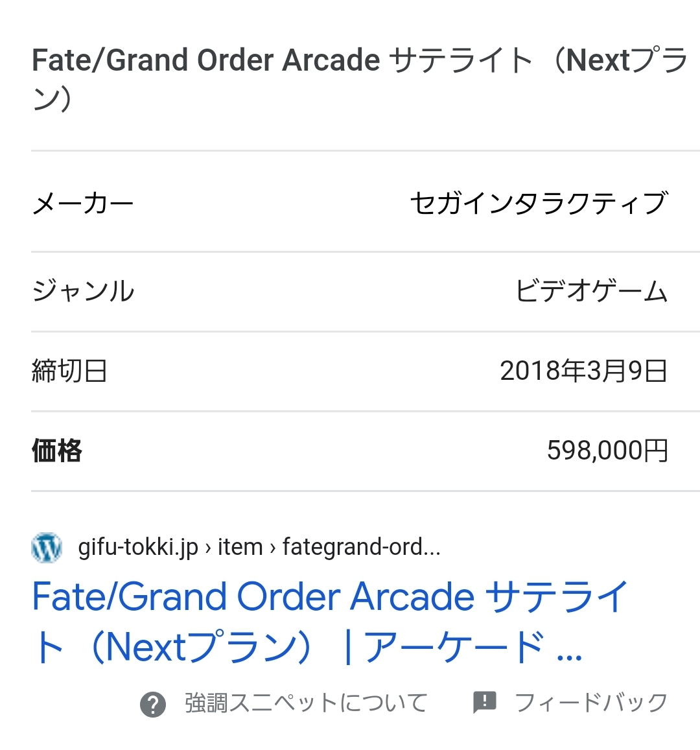Image resolution: width=700 pixels, height=750 pixels.
Task: Click the gifu-tokki.jp domain in the breadcrumb
Action: click(137, 548)
